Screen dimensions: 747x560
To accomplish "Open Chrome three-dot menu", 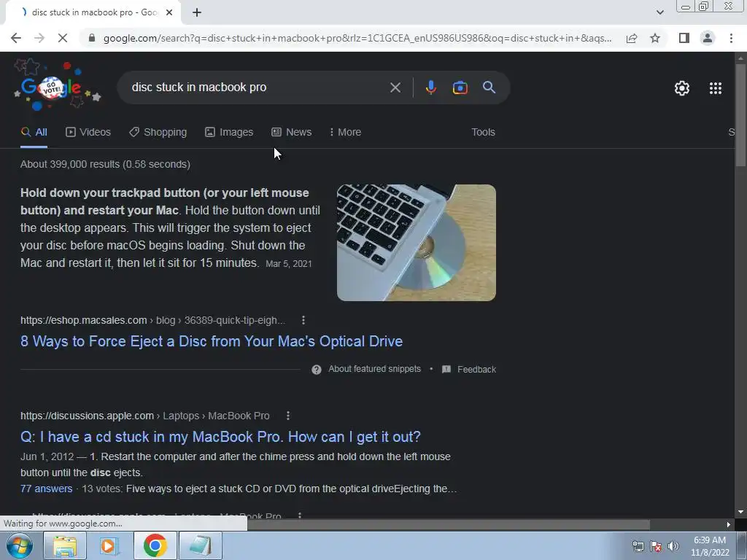I will [x=731, y=38].
